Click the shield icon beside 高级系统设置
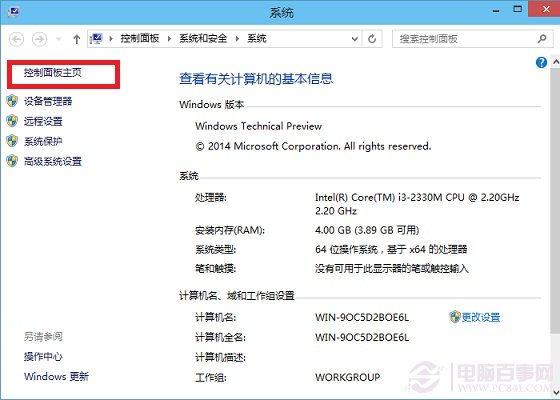Image resolution: width=560 pixels, height=400 pixels. click(x=12, y=161)
